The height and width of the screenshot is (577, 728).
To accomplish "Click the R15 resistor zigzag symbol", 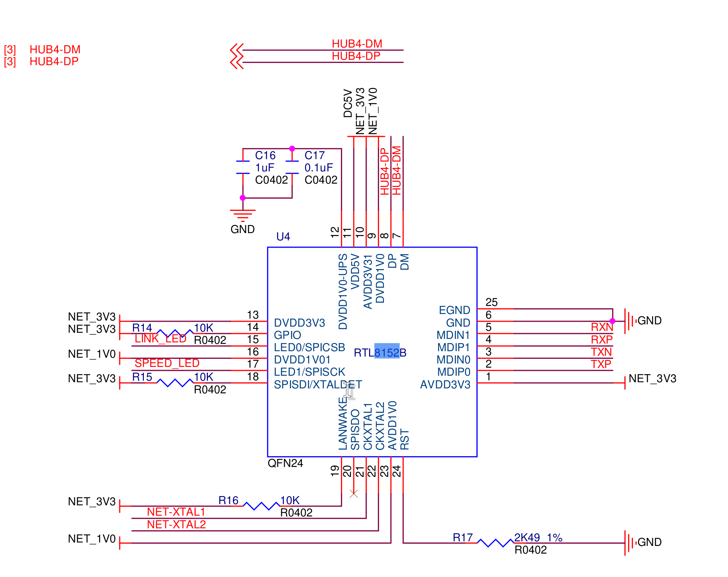I will pos(175,383).
